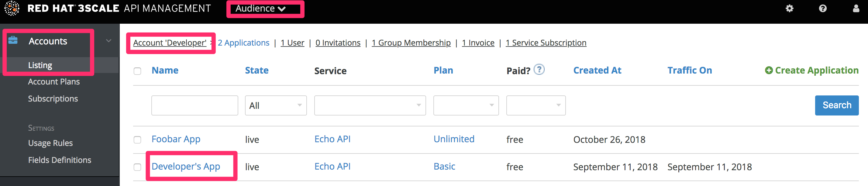Open the 1 Invoice link
The height and width of the screenshot is (186, 868).
pyautogui.click(x=478, y=43)
